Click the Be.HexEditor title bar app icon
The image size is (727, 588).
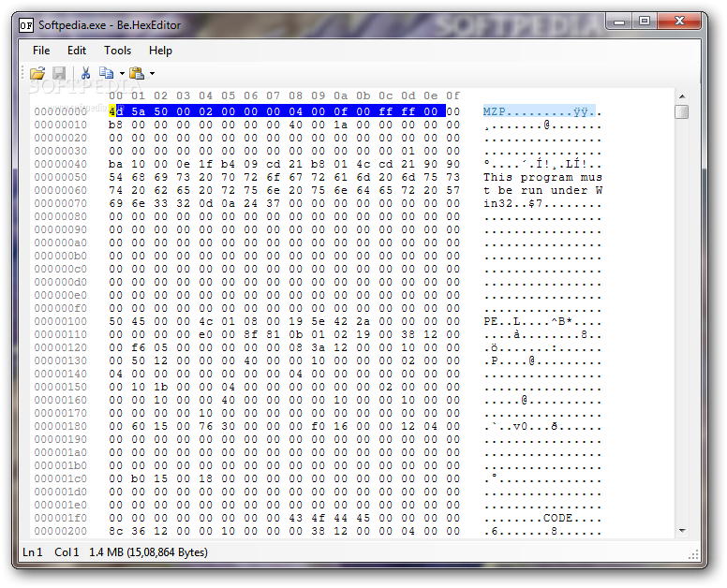[26, 25]
